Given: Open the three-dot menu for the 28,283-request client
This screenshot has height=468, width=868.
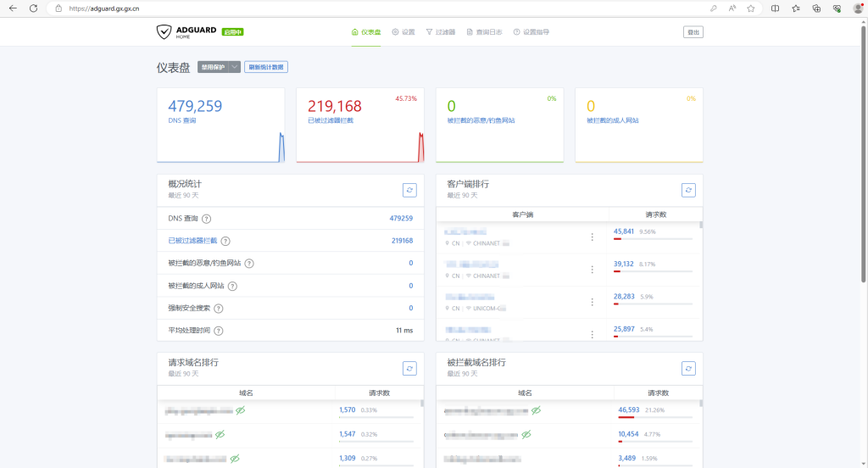Looking at the screenshot, I should coord(592,302).
